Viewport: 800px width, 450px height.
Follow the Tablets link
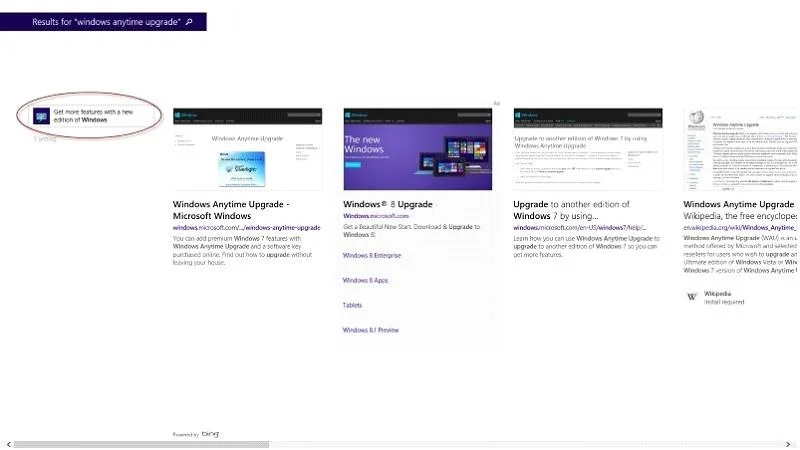[353, 305]
